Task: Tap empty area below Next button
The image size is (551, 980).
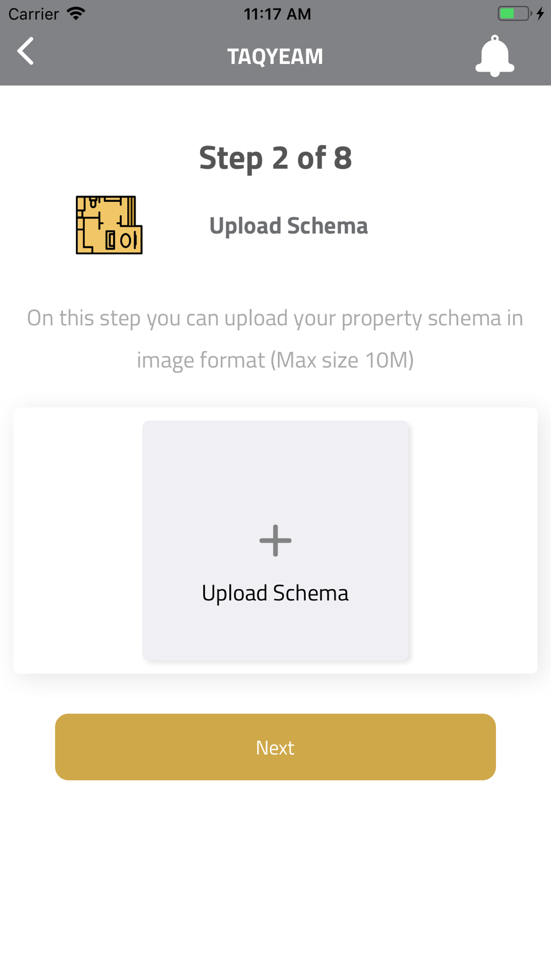Action: (275, 876)
